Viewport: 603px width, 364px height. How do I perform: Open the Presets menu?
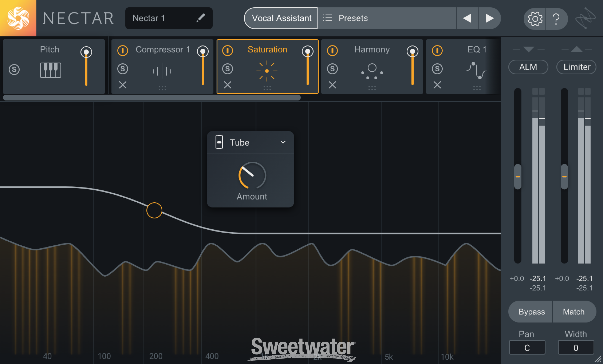(x=353, y=18)
